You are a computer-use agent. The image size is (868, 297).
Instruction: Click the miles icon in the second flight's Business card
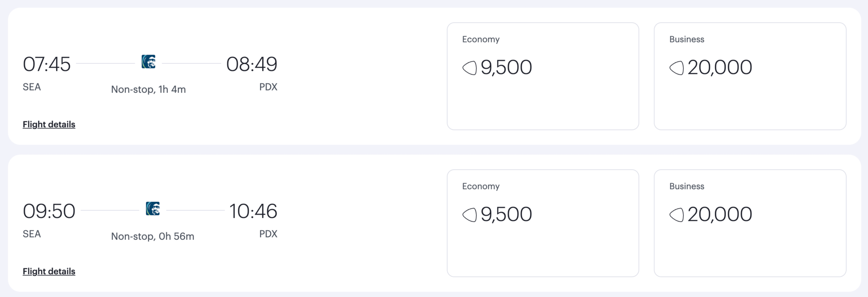tap(677, 215)
